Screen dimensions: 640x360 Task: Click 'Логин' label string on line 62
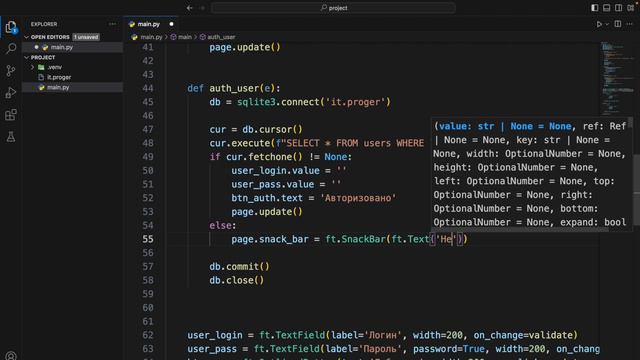[383, 335]
